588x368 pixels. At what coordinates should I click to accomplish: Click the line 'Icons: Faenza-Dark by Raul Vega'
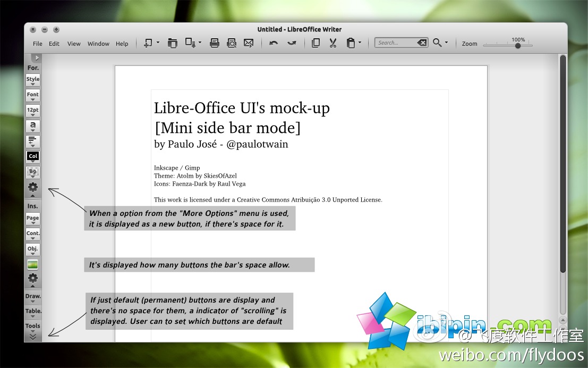200,183
